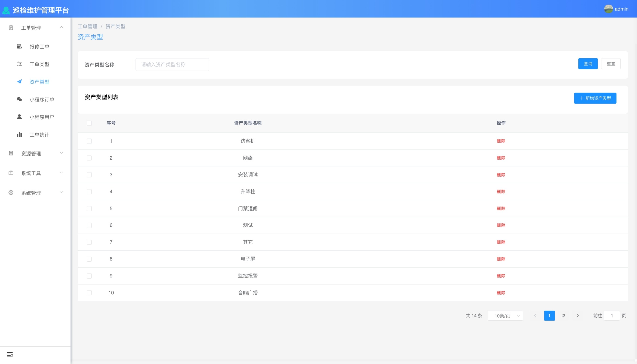Image resolution: width=637 pixels, height=364 pixels.
Task: Open the 10条/页 page size dropdown
Action: click(x=505, y=316)
